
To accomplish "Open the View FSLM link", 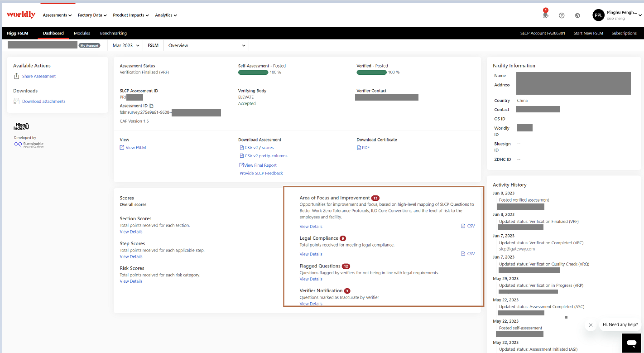I will pyautogui.click(x=136, y=148).
